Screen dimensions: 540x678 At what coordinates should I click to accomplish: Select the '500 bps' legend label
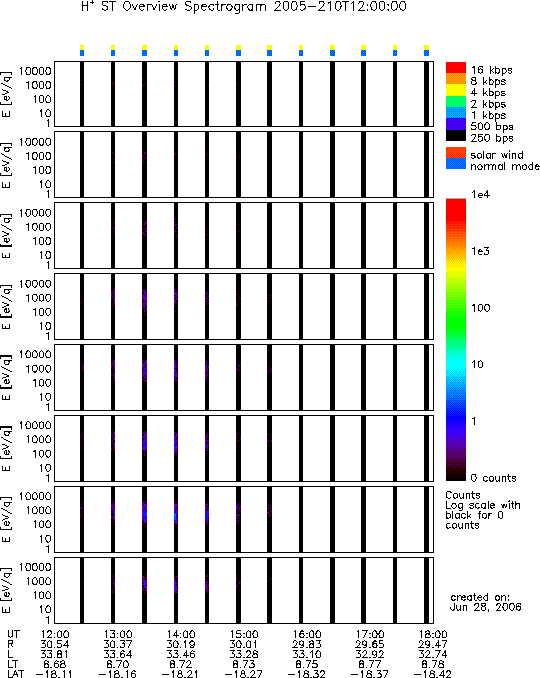click(492, 127)
